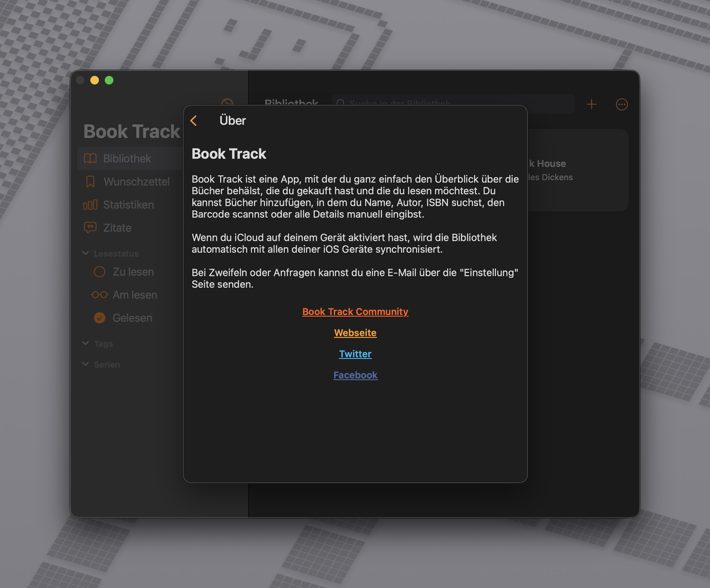Select Am lesen glasses filter
Screen dimensions: 710x588
[100, 295]
